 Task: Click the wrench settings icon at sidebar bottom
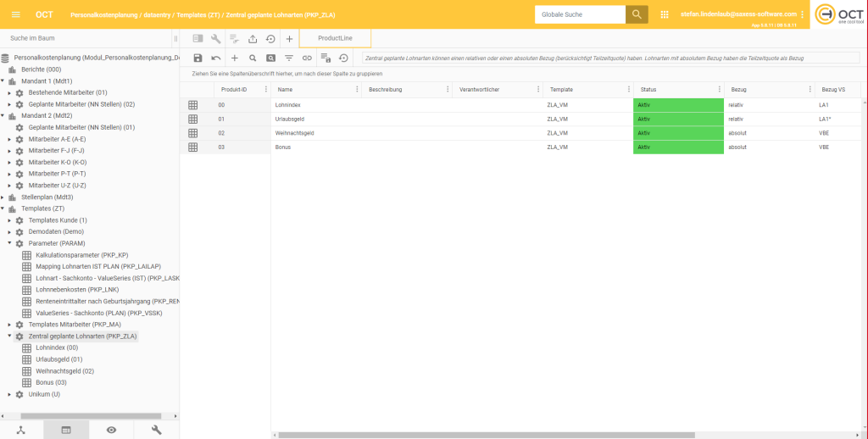[157, 430]
